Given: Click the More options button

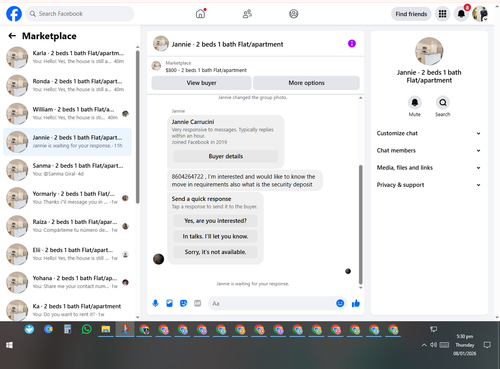Looking at the screenshot, I should click(306, 83).
